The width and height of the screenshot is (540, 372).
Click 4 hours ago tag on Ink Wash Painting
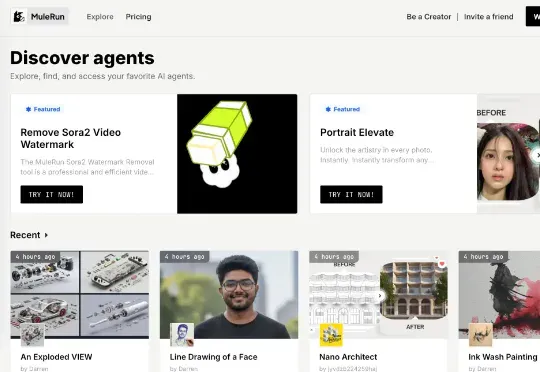coord(484,257)
